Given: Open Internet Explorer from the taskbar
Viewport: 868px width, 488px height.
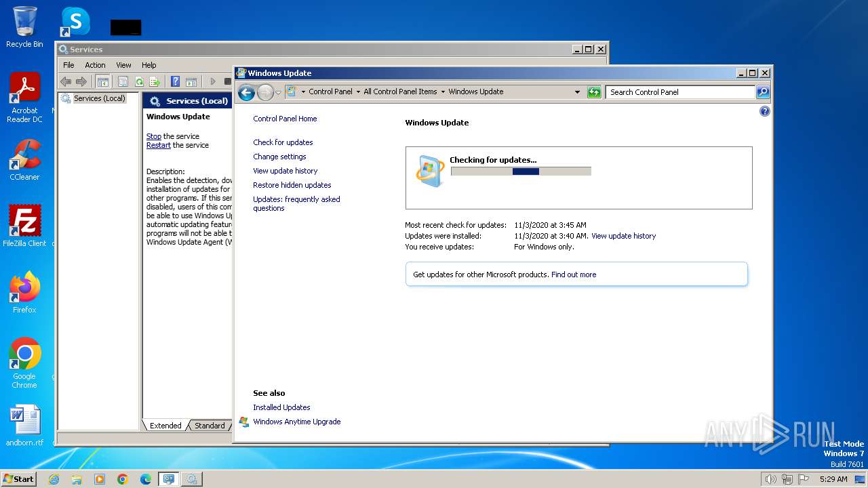Looking at the screenshot, I should pyautogui.click(x=54, y=479).
